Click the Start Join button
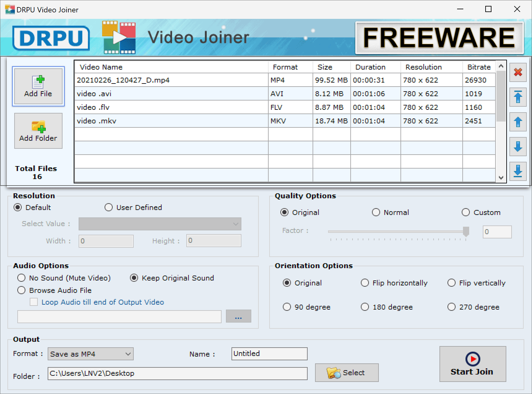Screen dimensions: 532x394 tap(473, 364)
